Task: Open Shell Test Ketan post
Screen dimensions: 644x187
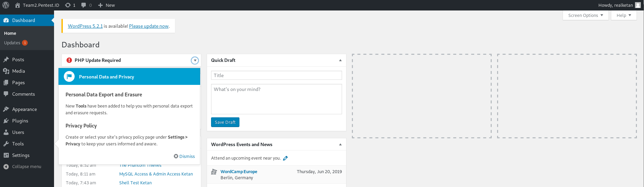Action: (x=135, y=183)
